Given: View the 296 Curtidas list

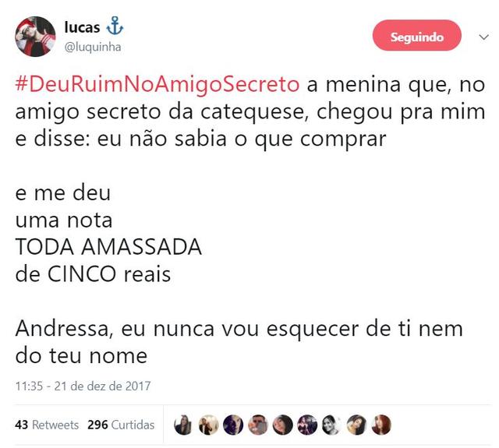Looking at the screenshot, I should pos(121,425).
